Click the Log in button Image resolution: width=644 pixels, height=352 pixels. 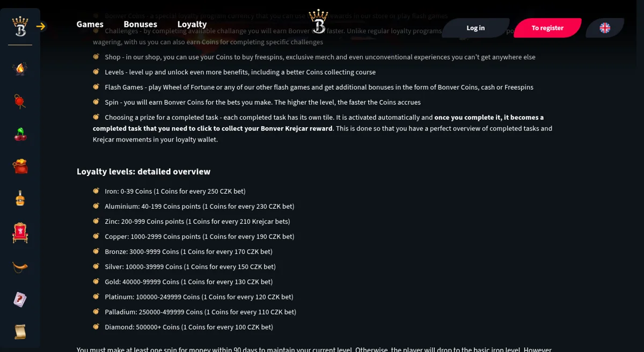[x=475, y=28]
